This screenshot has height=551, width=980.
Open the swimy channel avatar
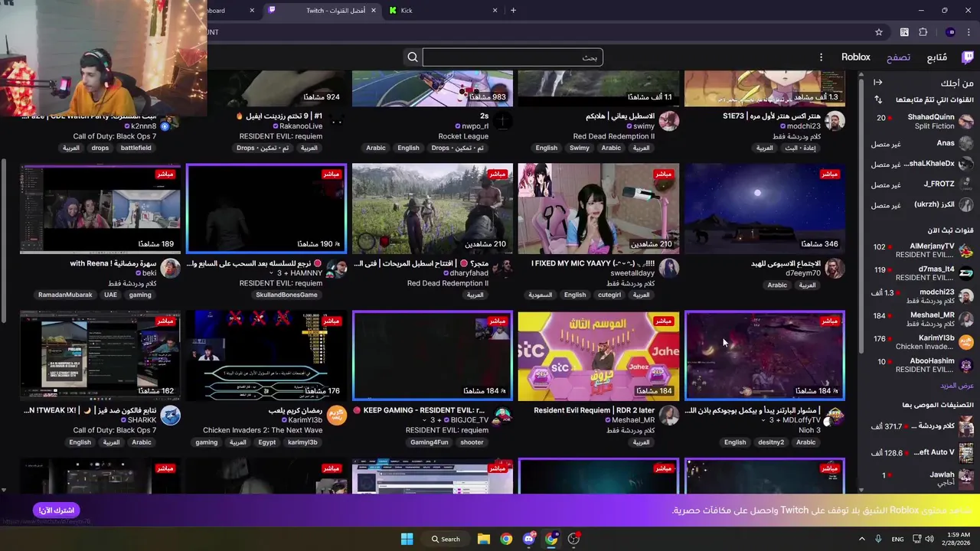pos(669,121)
